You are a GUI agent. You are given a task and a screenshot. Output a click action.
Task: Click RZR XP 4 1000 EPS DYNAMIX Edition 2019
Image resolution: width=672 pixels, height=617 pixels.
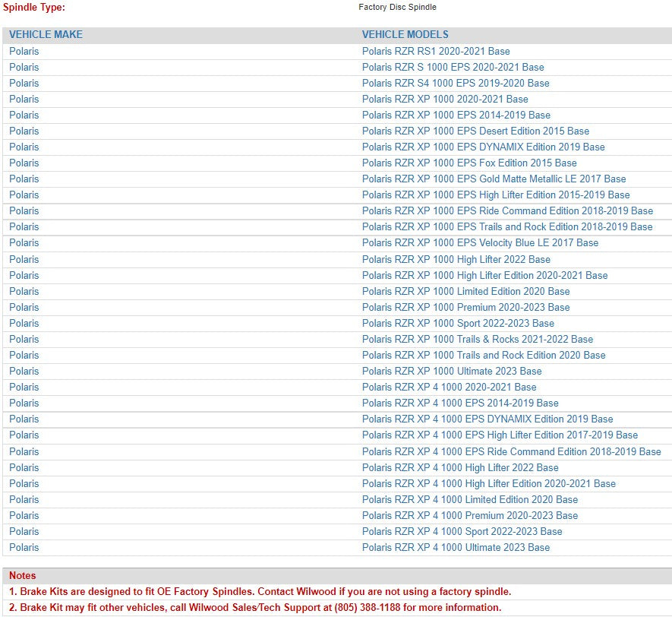(x=487, y=419)
